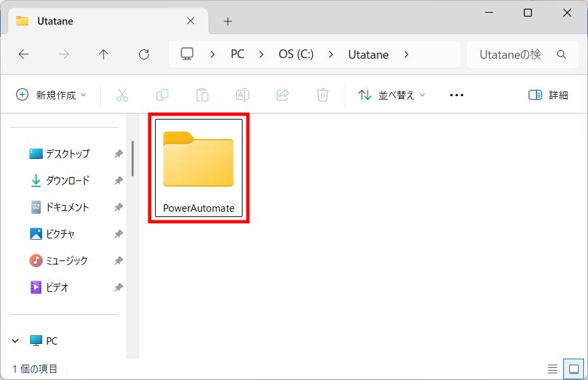Click the Share icon in toolbar
The width and height of the screenshot is (588, 380).
pyautogui.click(x=283, y=95)
